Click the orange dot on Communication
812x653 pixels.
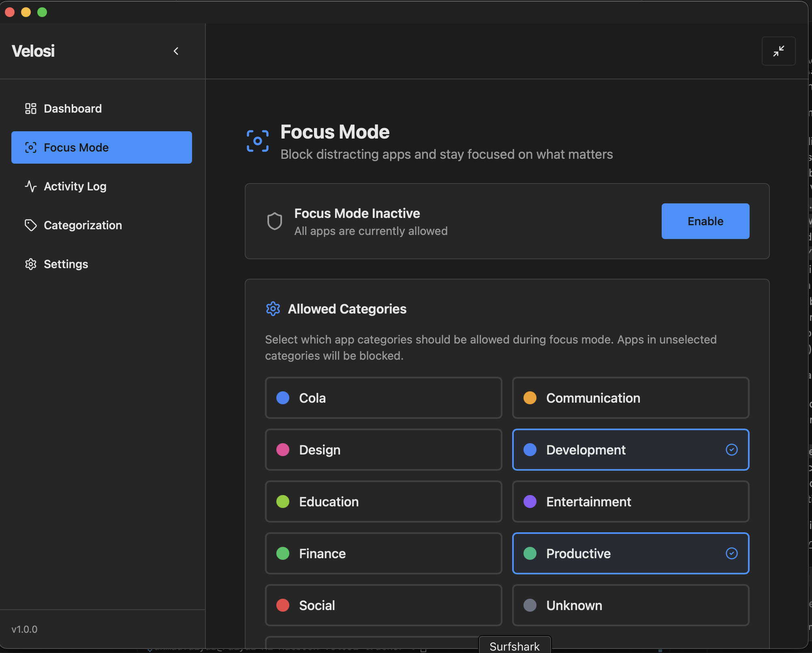point(530,398)
